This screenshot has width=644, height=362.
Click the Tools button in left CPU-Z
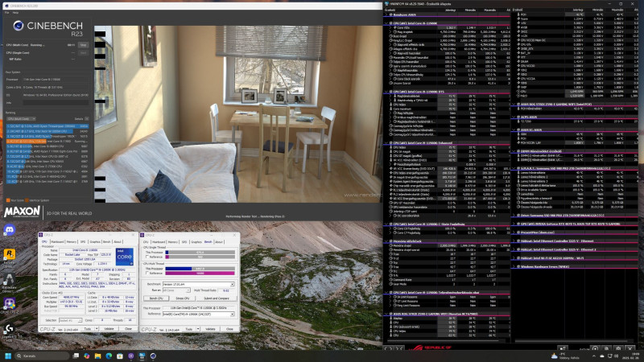pos(88,329)
